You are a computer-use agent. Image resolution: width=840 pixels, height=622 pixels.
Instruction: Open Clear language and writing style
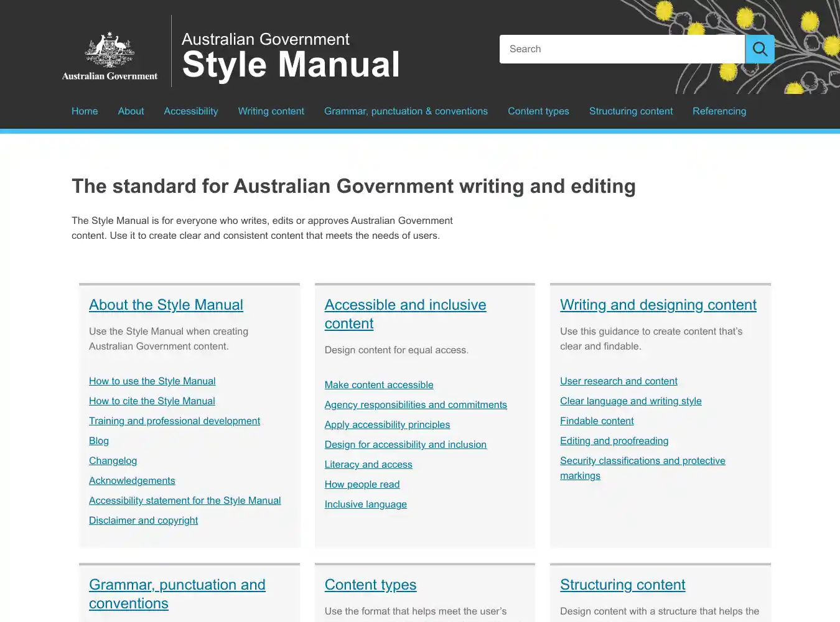(630, 401)
